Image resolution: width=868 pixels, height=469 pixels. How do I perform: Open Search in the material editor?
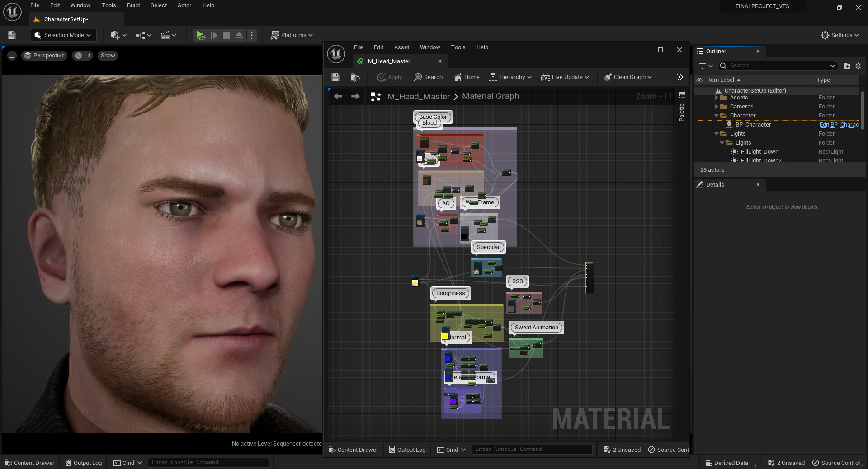(x=428, y=77)
